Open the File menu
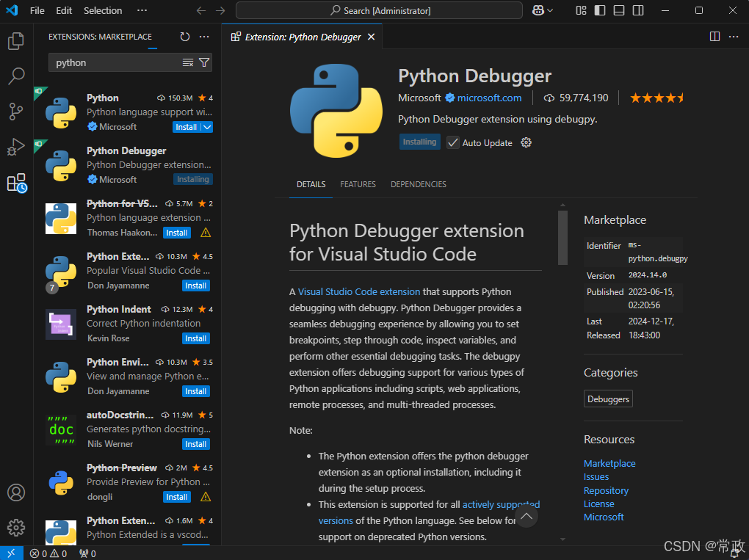Screen dimensions: 749x560 pyautogui.click(x=37, y=10)
